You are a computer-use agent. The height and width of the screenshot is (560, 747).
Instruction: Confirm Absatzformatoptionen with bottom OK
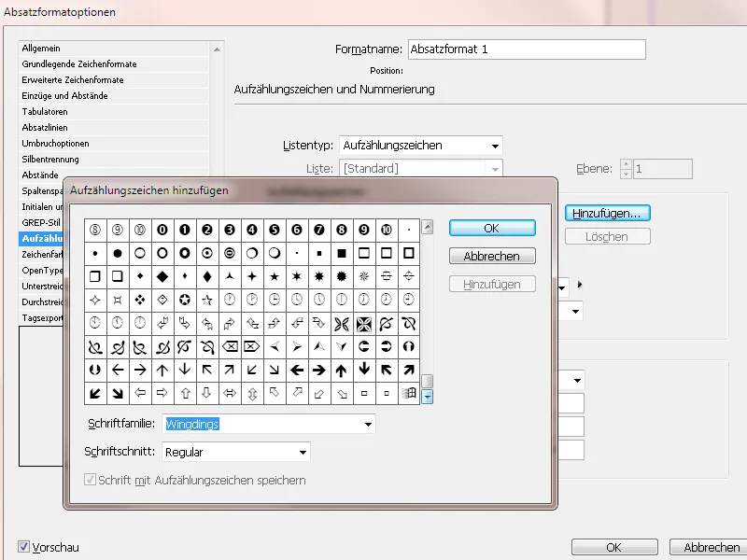(x=614, y=547)
